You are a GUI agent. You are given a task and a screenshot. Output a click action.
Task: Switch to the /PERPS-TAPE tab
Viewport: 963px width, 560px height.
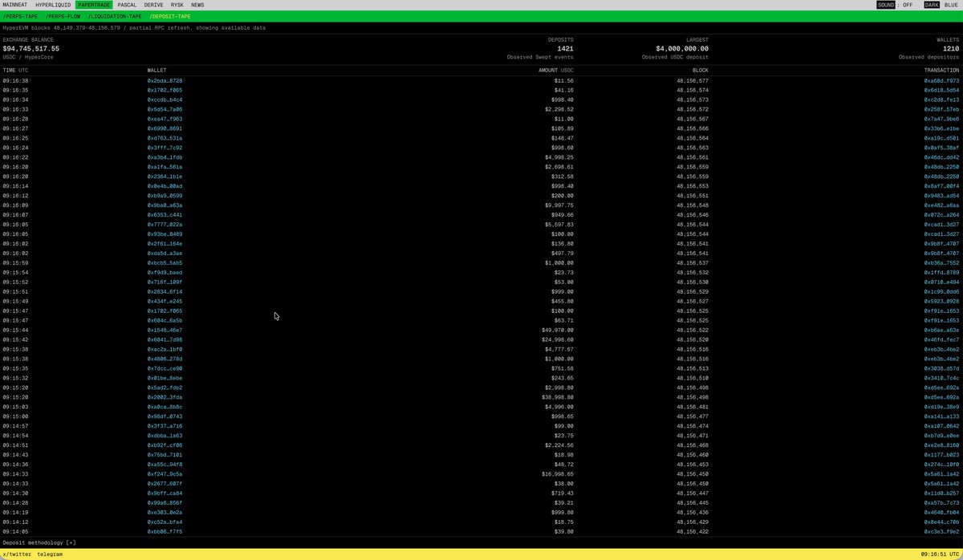[x=20, y=16]
